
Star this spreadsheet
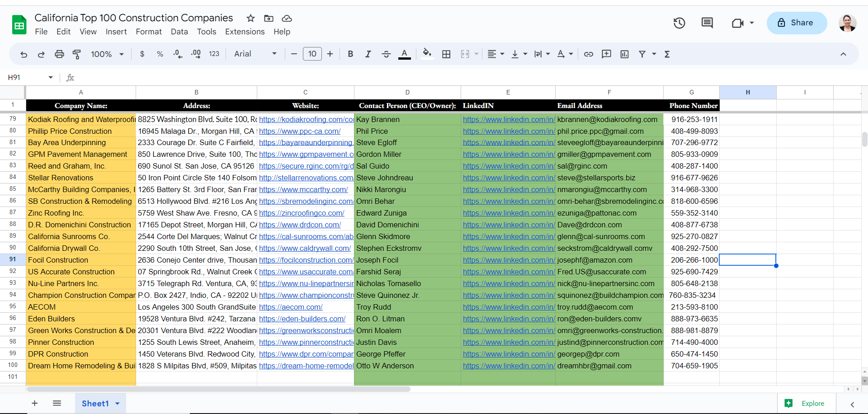(x=250, y=18)
